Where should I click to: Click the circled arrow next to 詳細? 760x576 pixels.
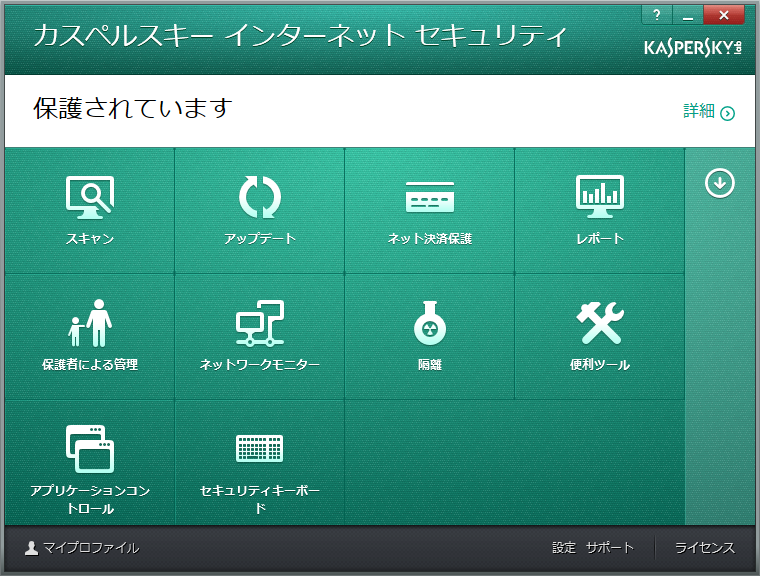pyautogui.click(x=728, y=113)
